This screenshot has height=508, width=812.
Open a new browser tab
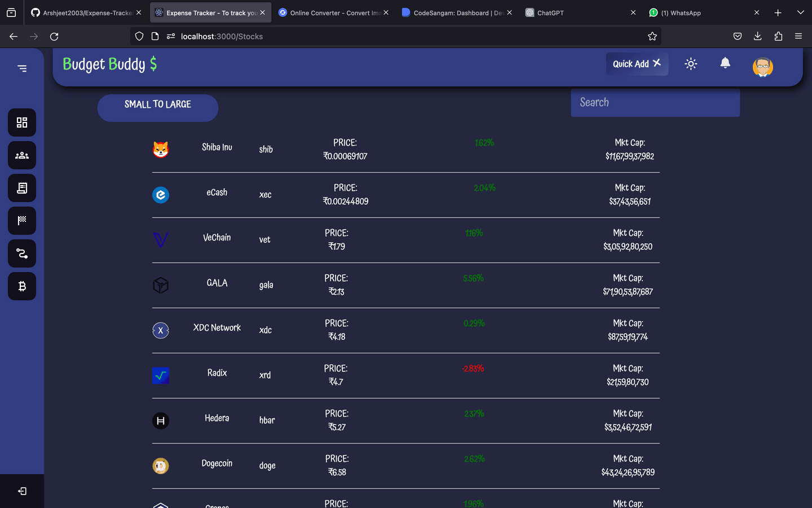click(778, 12)
